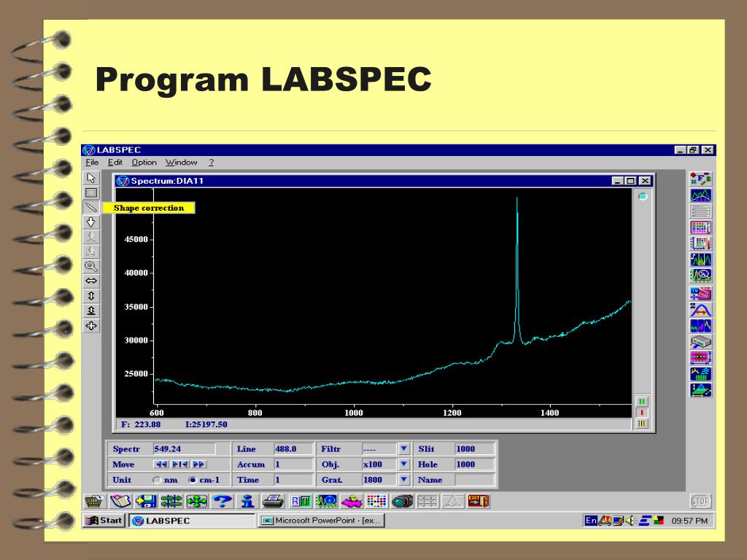This screenshot has width=747, height=560.
Task: Click the spectrometer box device icon in right panel
Action: 700,341
